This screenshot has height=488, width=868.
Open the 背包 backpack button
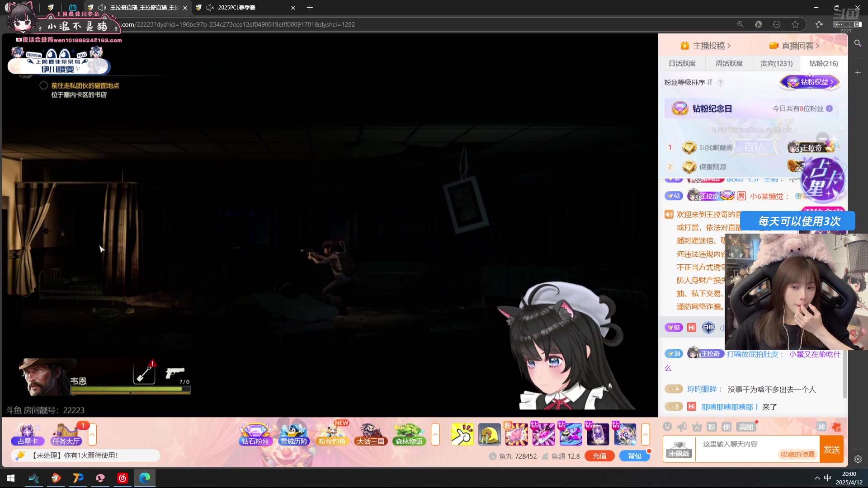635,456
